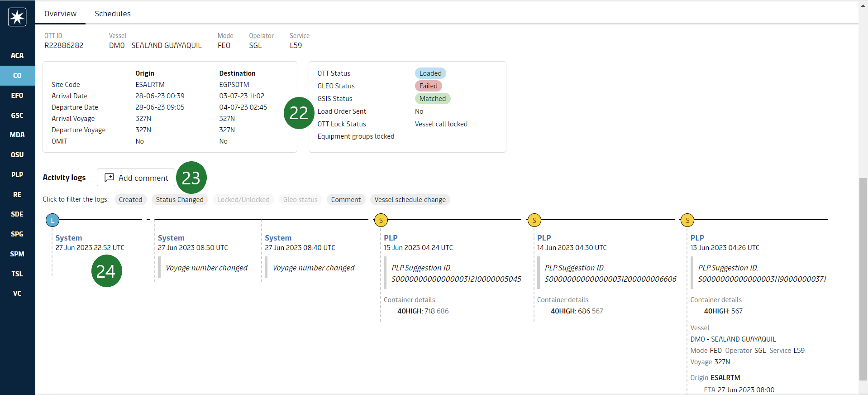
Task: Open the SPM sidebar section
Action: 17,254
